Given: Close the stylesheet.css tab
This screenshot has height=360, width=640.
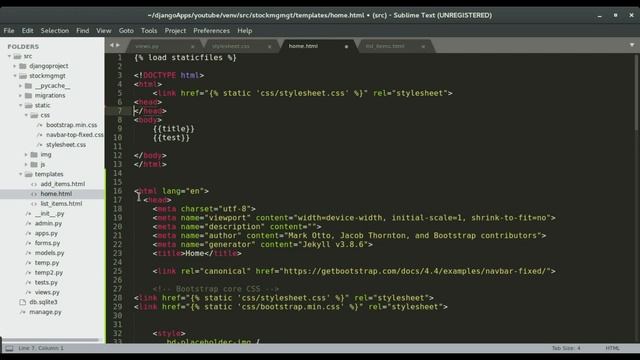Looking at the screenshot, I should click(x=269, y=47).
